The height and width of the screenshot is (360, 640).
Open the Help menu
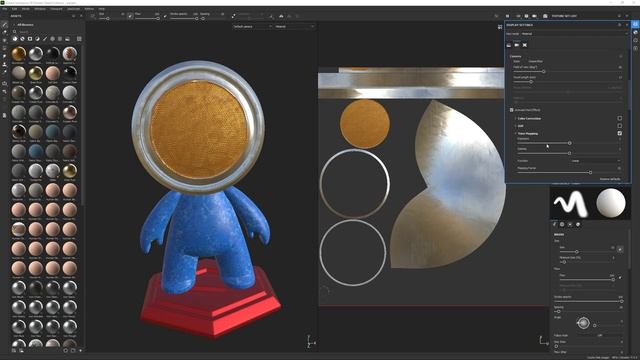coord(102,9)
